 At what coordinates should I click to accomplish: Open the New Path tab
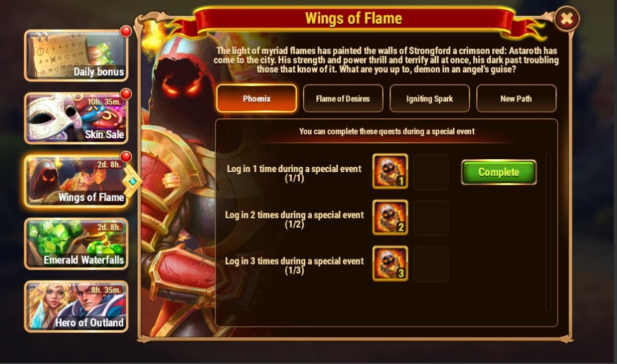pyautogui.click(x=516, y=98)
